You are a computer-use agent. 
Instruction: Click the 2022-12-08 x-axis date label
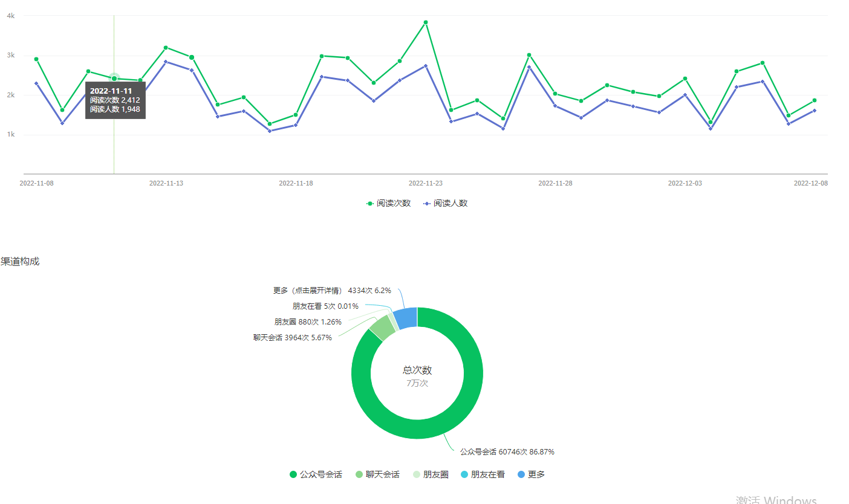[x=810, y=183]
